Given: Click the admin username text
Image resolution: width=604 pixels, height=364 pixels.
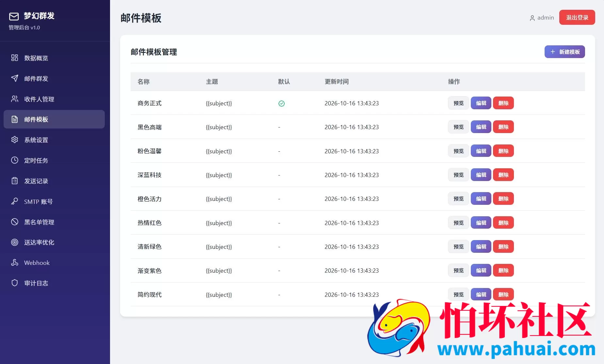Looking at the screenshot, I should (546, 18).
